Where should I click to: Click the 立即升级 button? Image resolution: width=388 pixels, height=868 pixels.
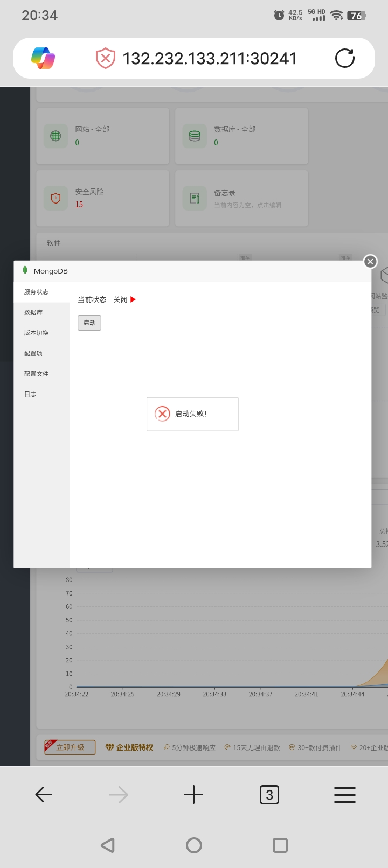coord(70,747)
